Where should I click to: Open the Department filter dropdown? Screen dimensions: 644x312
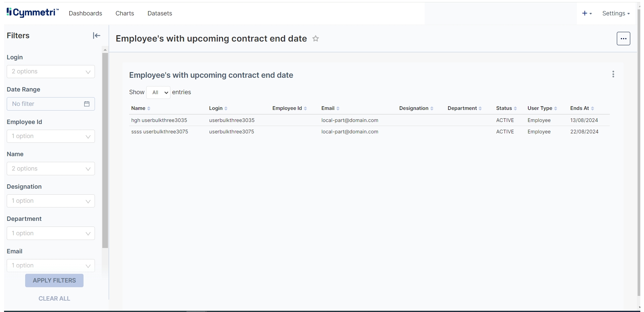(x=51, y=233)
